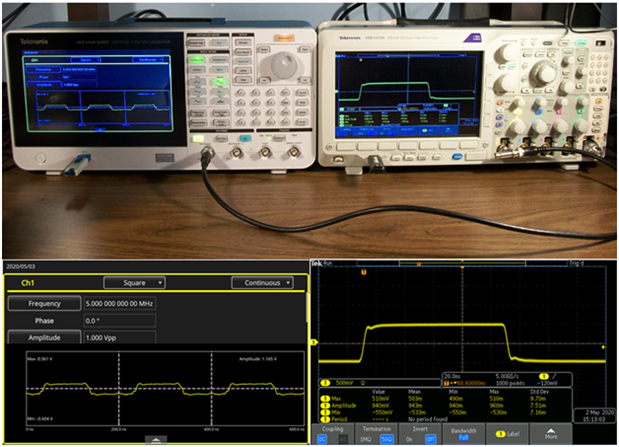Viewport: 619px width, 447px height.
Task: Click the trigger level arrow on right edge
Action: tap(603, 347)
